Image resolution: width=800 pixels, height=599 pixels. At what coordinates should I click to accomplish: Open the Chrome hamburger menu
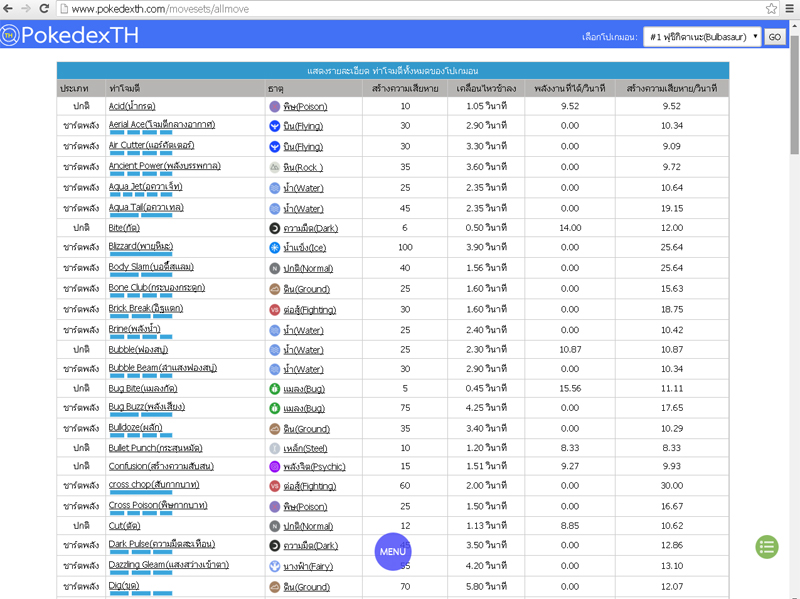[789, 8]
